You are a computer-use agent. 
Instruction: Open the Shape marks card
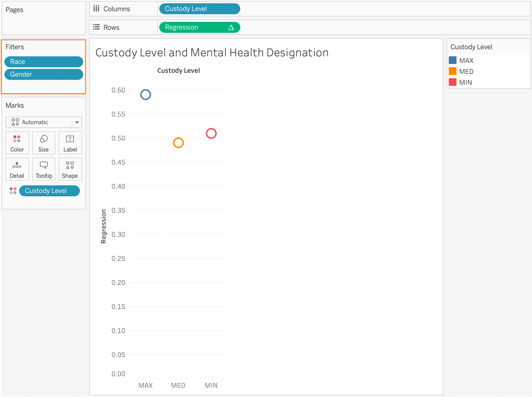click(70, 169)
